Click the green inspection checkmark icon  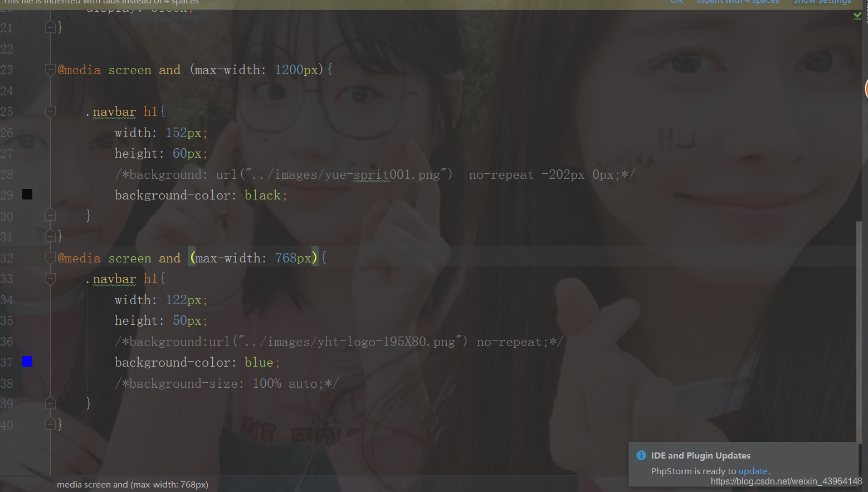857,16
